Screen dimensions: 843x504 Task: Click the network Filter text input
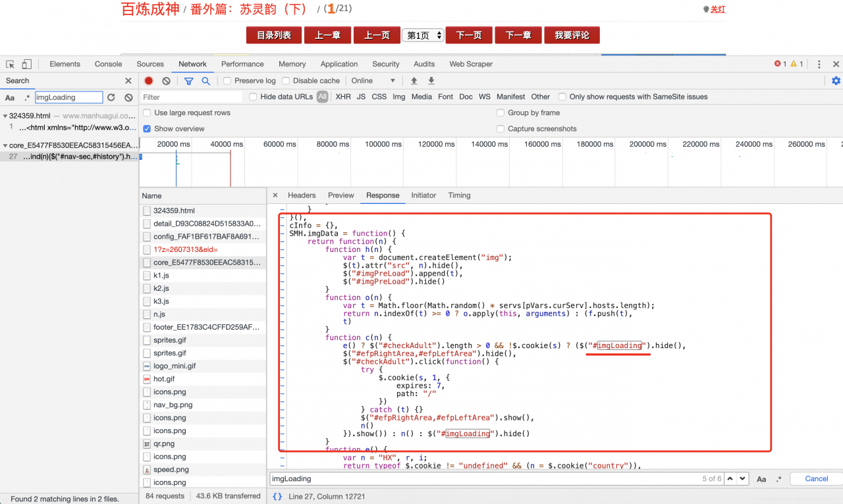191,97
